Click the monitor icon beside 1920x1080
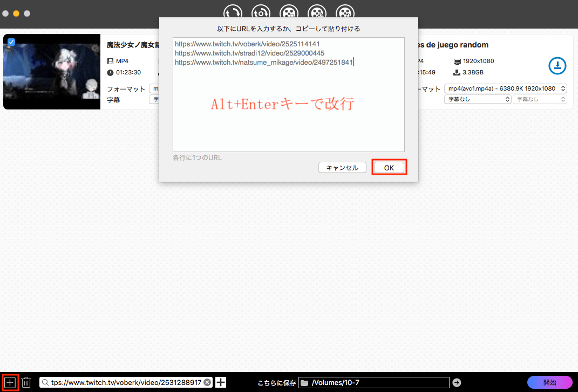 tap(457, 61)
